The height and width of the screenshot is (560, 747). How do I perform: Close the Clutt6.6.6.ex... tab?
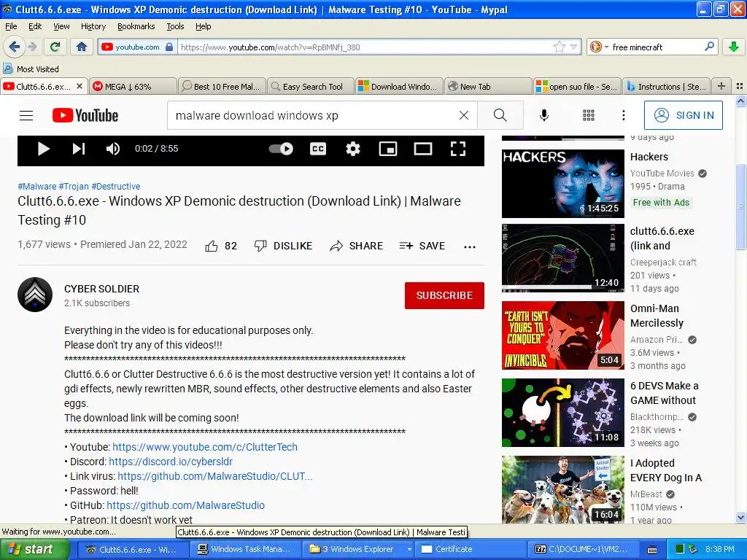coord(80,86)
